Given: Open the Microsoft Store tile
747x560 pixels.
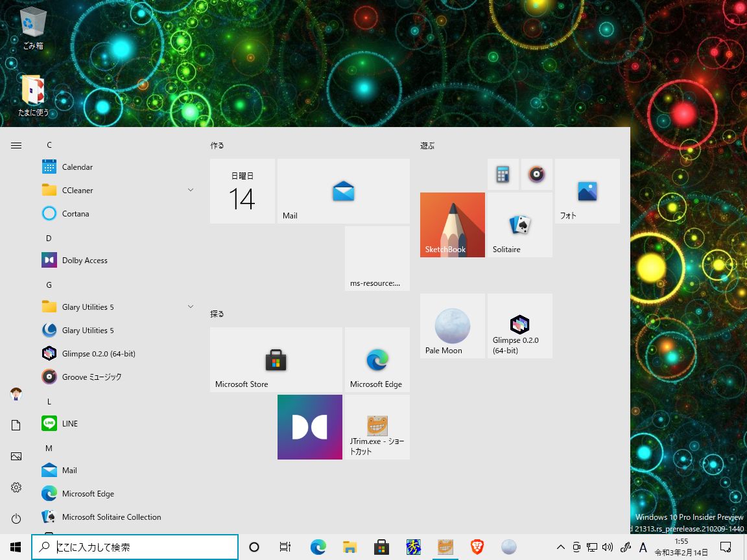Looking at the screenshot, I should pyautogui.click(x=276, y=360).
